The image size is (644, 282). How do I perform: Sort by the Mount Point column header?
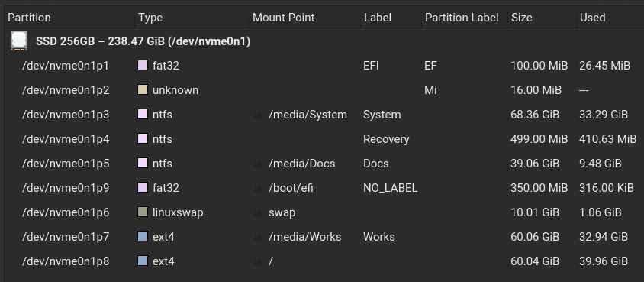click(304, 18)
